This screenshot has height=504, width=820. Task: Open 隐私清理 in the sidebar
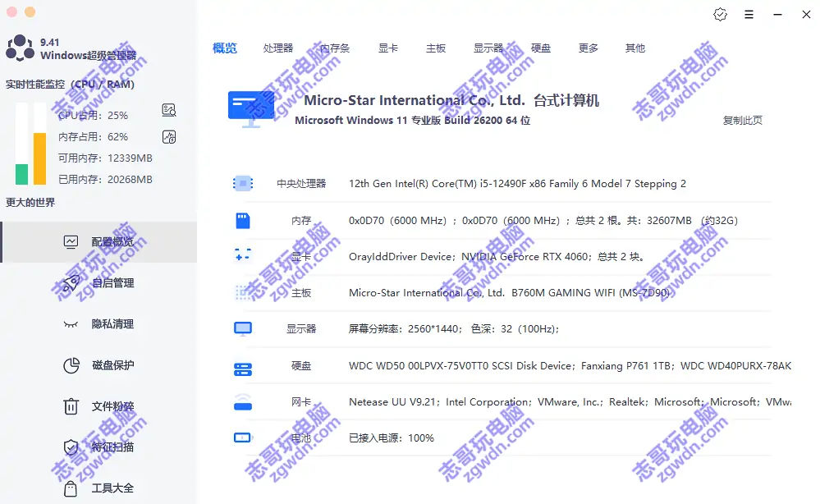(112, 324)
